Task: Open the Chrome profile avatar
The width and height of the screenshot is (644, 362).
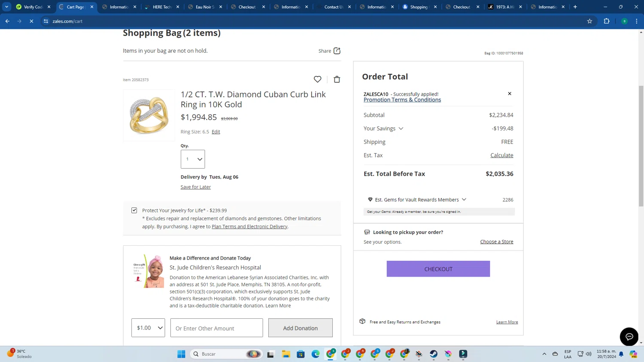Action: [x=624, y=21]
